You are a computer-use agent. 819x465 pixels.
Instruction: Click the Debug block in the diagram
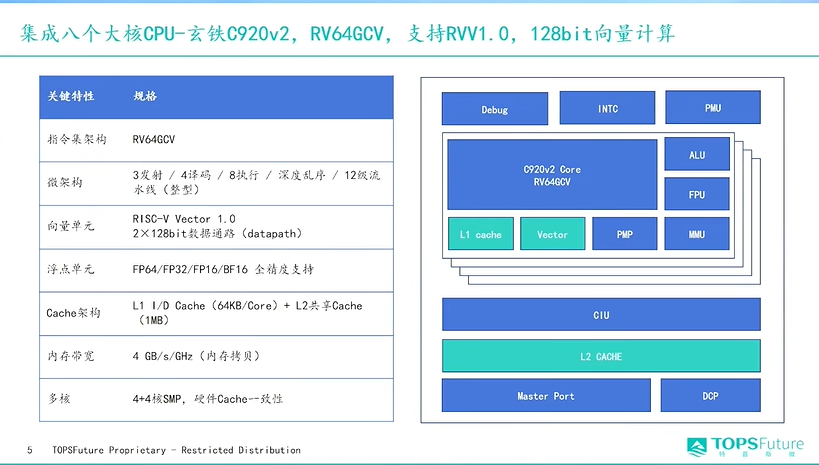[x=495, y=109]
